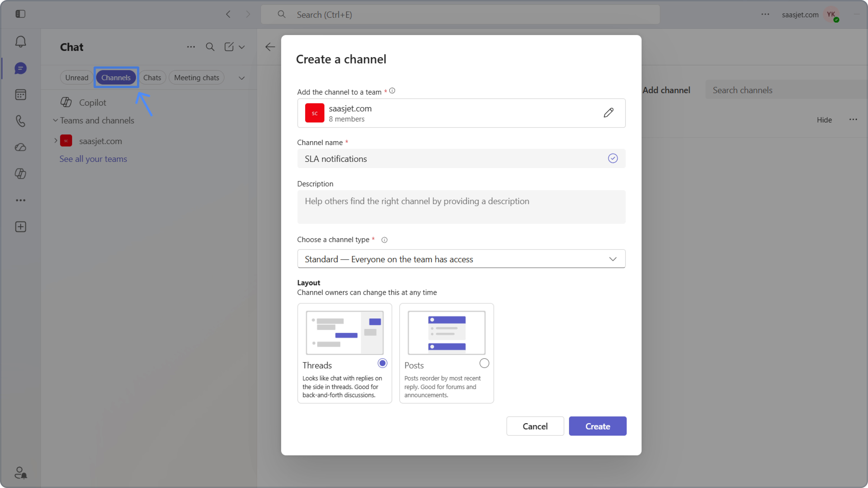Open the Calendar app in the sidebar
Screen dimensions: 868x488
pos(21,95)
